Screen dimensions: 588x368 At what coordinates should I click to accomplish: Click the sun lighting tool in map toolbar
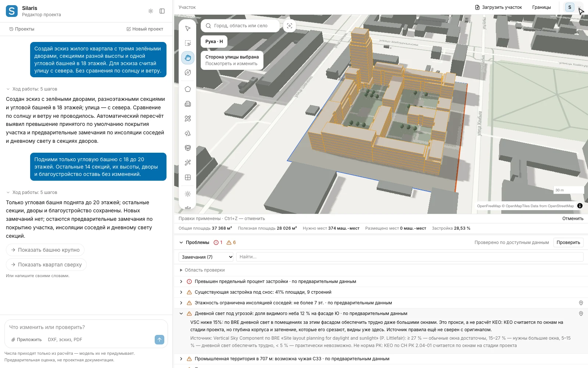(188, 194)
